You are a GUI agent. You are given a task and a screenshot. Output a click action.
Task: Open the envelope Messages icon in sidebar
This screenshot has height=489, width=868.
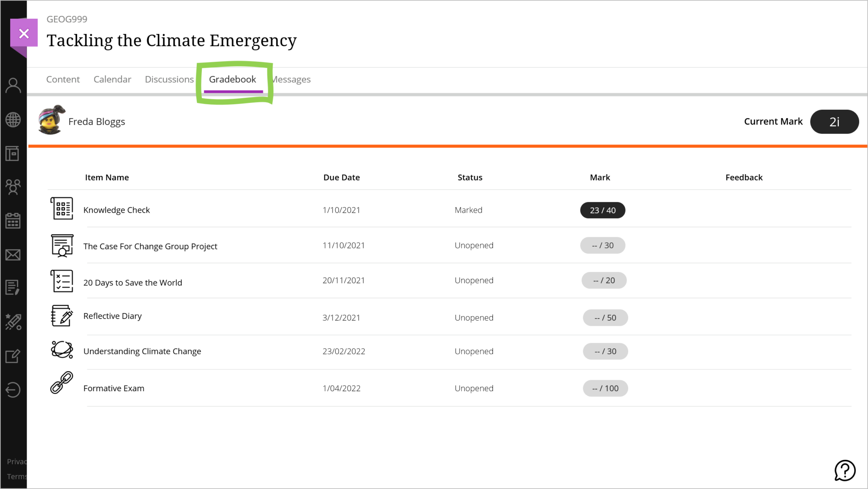[13, 255]
